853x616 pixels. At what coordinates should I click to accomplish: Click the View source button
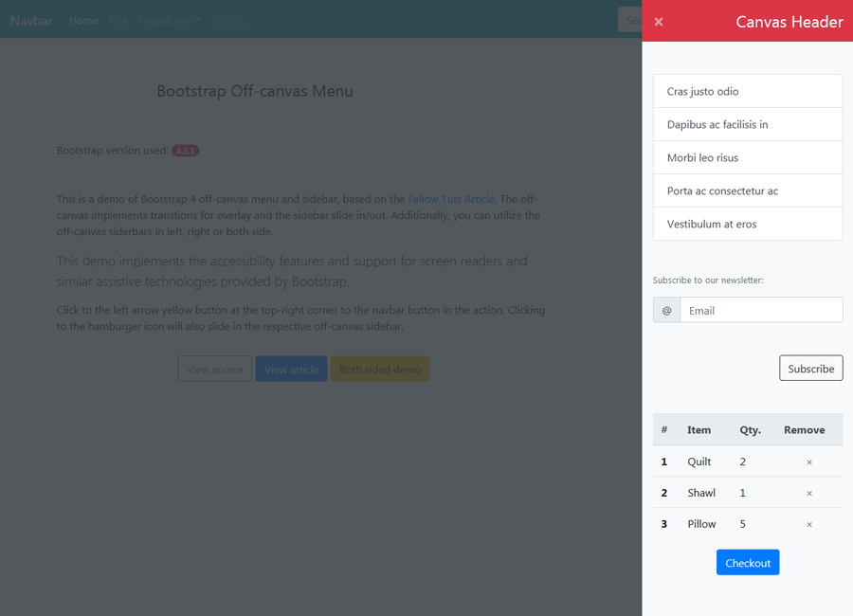(215, 370)
